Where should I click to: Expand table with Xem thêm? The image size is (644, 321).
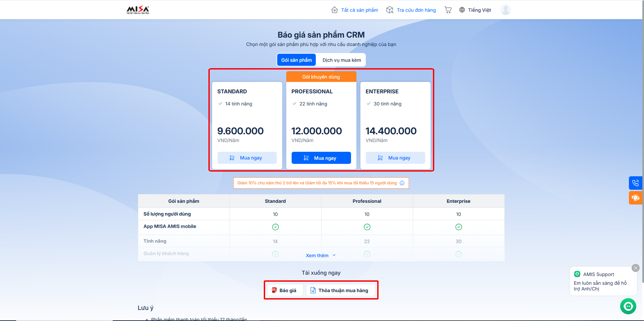click(320, 256)
